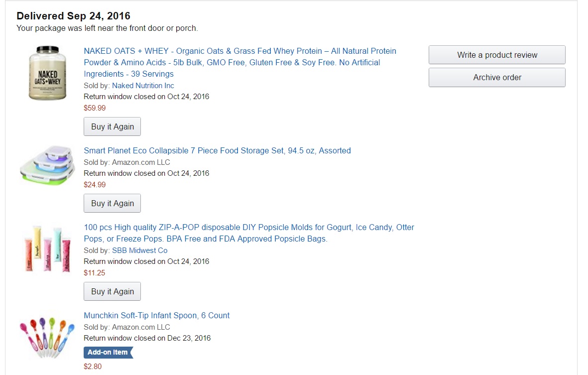
Task: Click the $24.99 price for storage set
Action: point(95,184)
